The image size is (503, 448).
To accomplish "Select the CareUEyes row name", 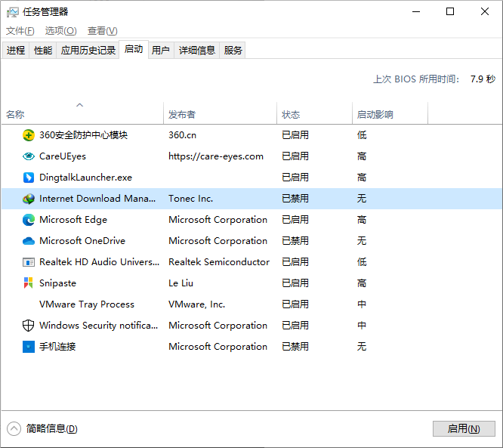I will (63, 156).
